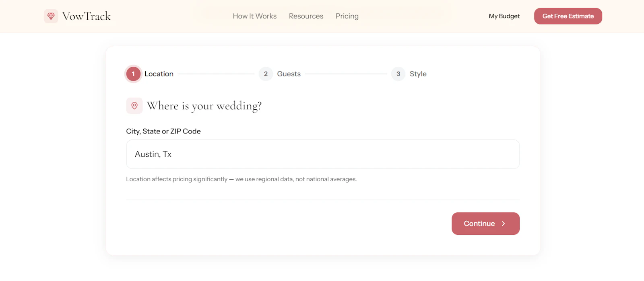Jump to step 2 Guests
The width and height of the screenshot is (644, 281).
[280, 74]
